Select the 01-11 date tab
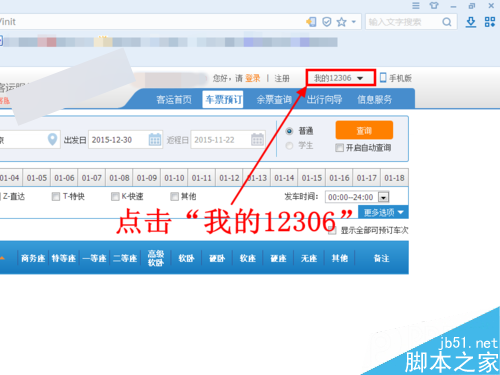 tap(202, 178)
